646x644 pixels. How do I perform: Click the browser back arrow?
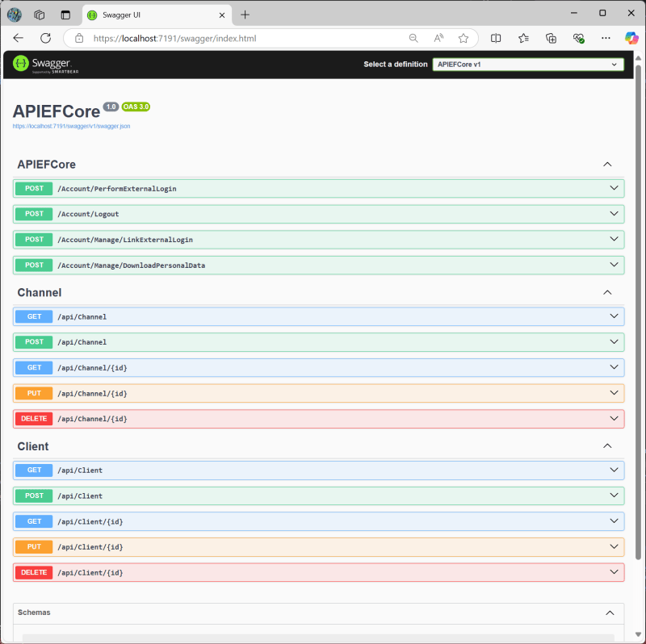[x=18, y=38]
